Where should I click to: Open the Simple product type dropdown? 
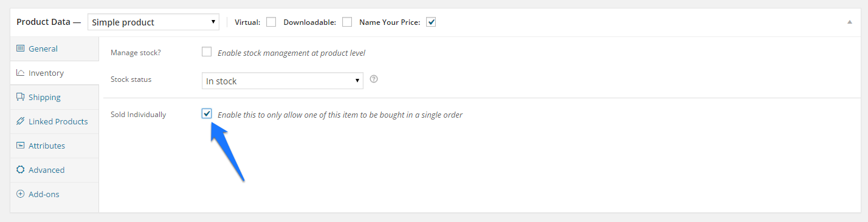point(153,22)
